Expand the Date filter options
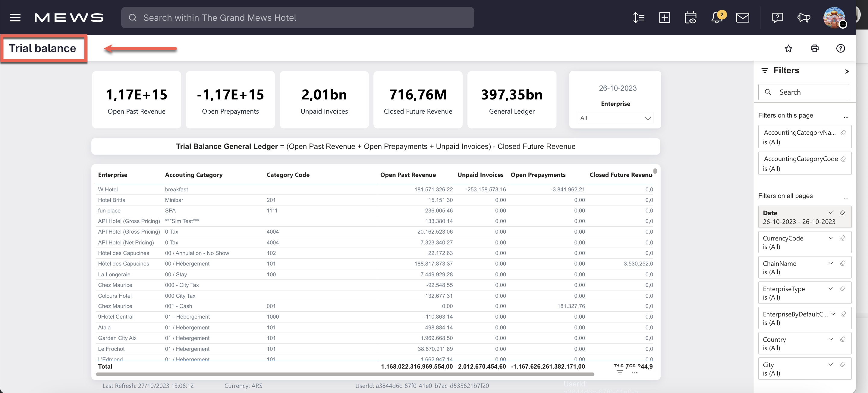Viewport: 868px width, 393px height. pos(830,213)
